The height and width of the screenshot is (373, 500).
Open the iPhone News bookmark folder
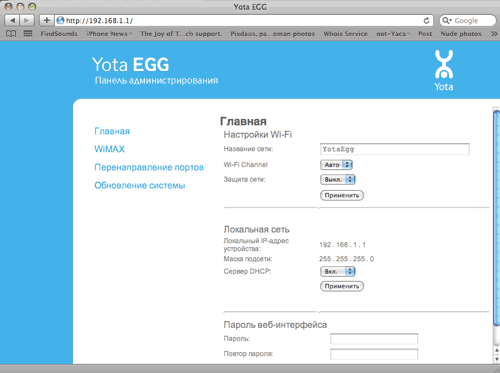109,34
